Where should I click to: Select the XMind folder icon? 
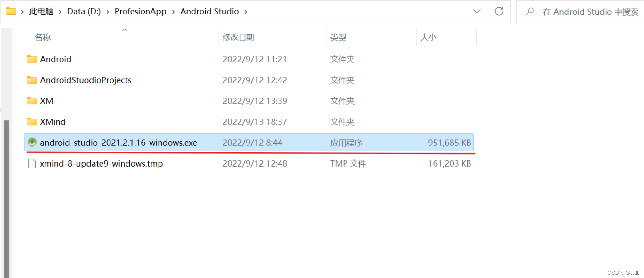pos(32,122)
